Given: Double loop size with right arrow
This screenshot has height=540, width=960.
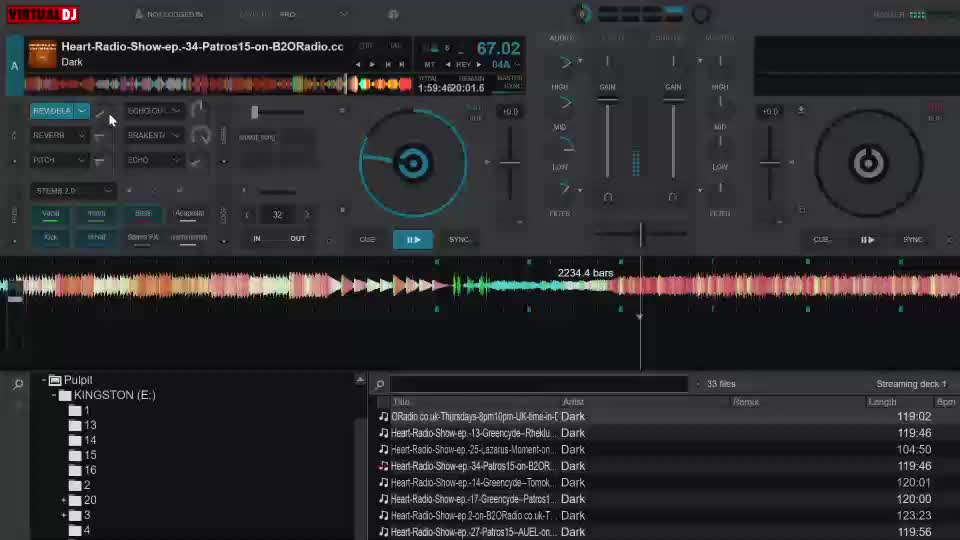Looking at the screenshot, I should coord(307,215).
